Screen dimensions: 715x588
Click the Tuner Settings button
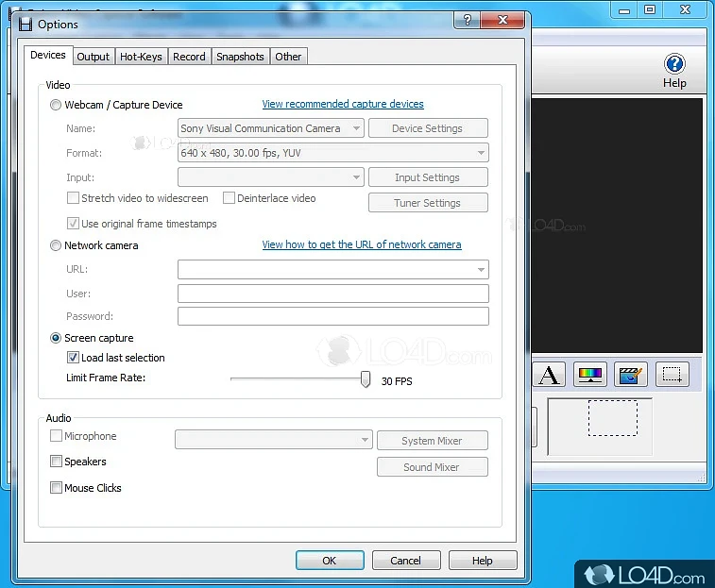point(428,203)
